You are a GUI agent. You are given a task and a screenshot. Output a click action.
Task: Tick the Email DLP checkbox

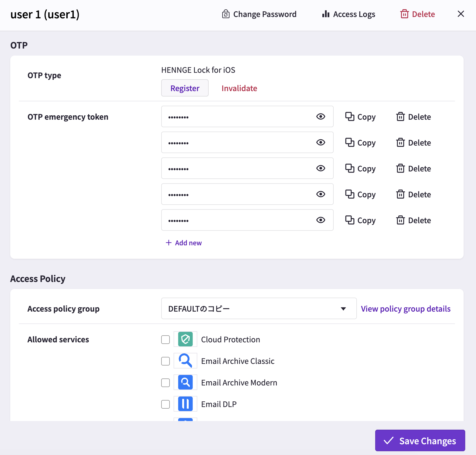pyautogui.click(x=165, y=404)
